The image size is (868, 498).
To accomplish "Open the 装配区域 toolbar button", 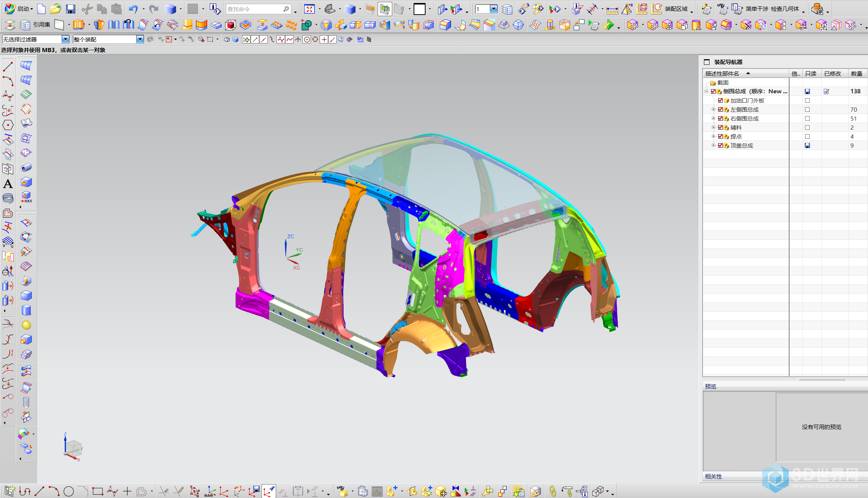I will click(676, 9).
